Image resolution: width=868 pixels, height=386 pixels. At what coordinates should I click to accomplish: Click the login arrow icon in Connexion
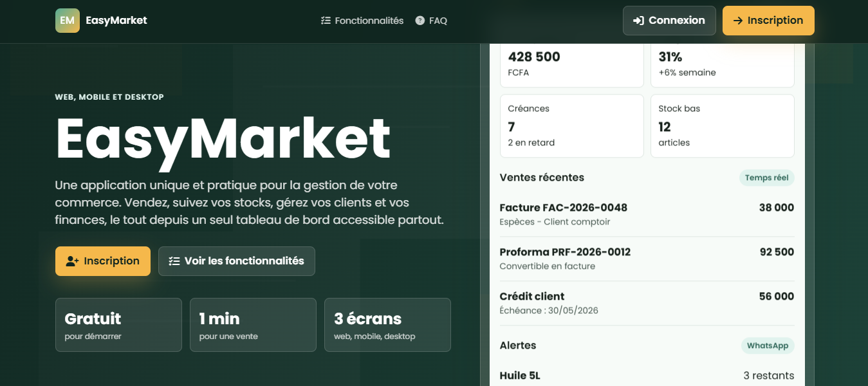[639, 21]
